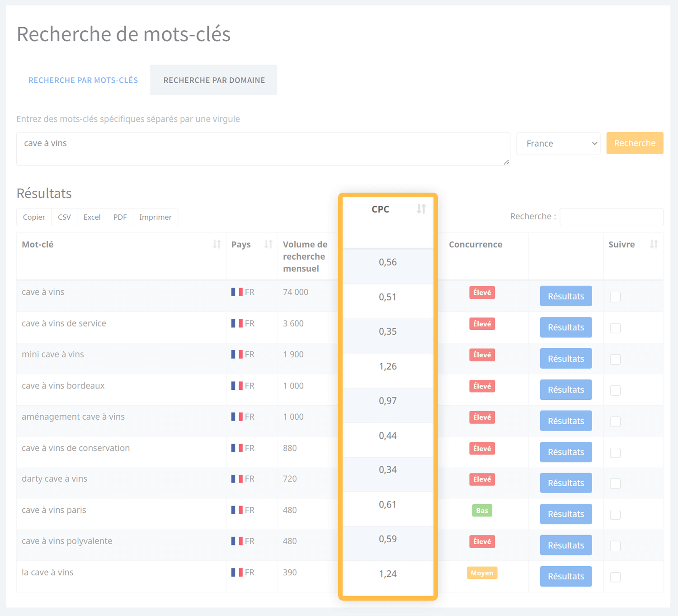Click the Moyen badge for la cave à vins
This screenshot has height=616, width=678.
(482, 573)
